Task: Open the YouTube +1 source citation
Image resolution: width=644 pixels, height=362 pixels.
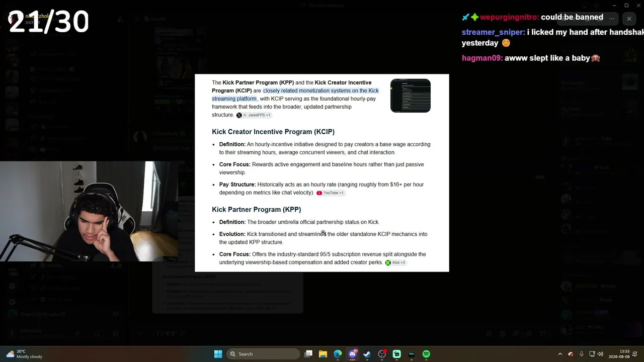Action: tap(330, 193)
